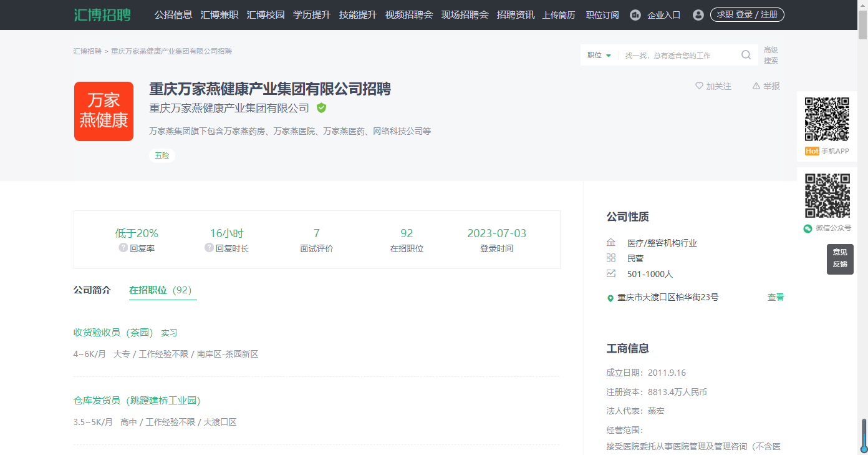The image size is (868, 455).
Task: Click 上传简历 in the top bar
Action: [x=559, y=15]
